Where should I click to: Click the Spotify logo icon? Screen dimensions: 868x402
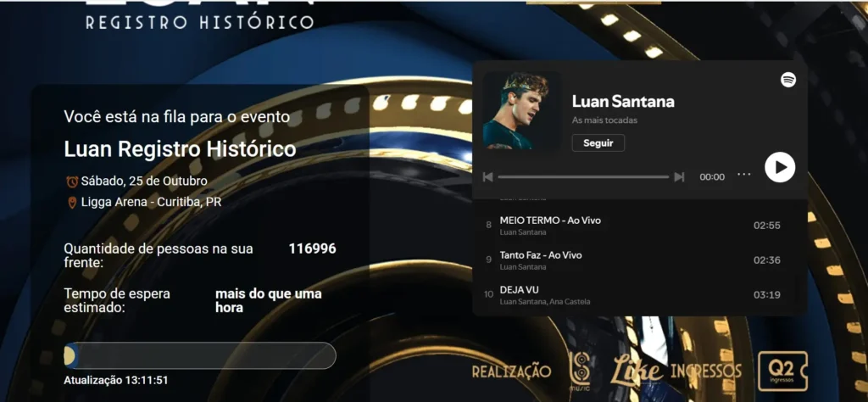(788, 80)
